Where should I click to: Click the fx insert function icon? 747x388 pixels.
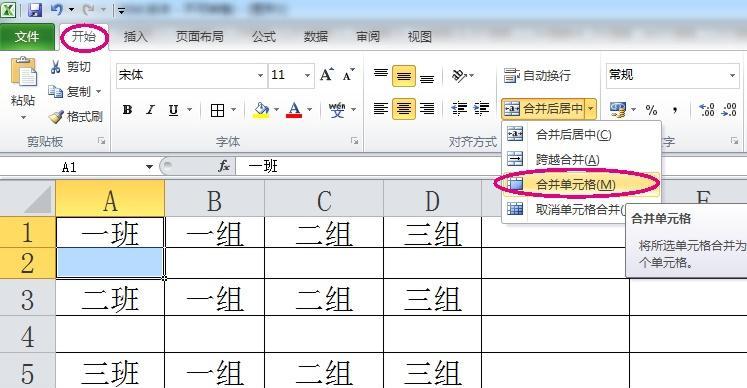click(x=224, y=166)
